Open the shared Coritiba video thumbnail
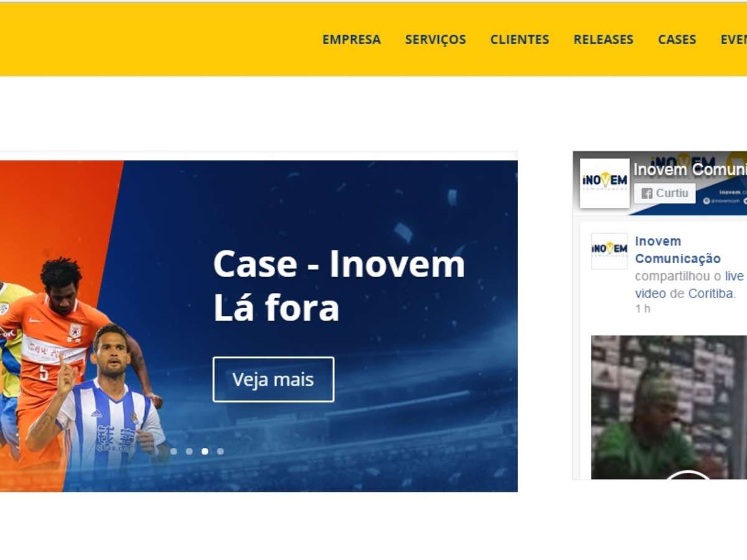 (669, 408)
